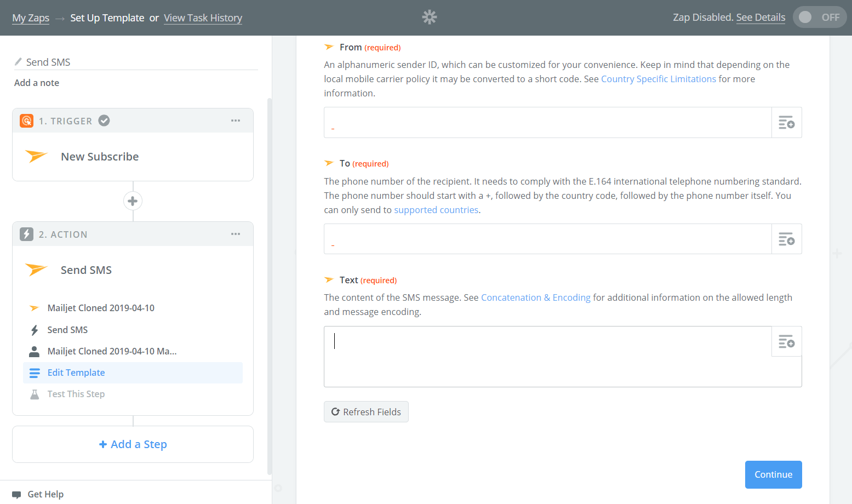The image size is (852, 504).
Task: Open View Task History link
Action: pyautogui.click(x=203, y=18)
